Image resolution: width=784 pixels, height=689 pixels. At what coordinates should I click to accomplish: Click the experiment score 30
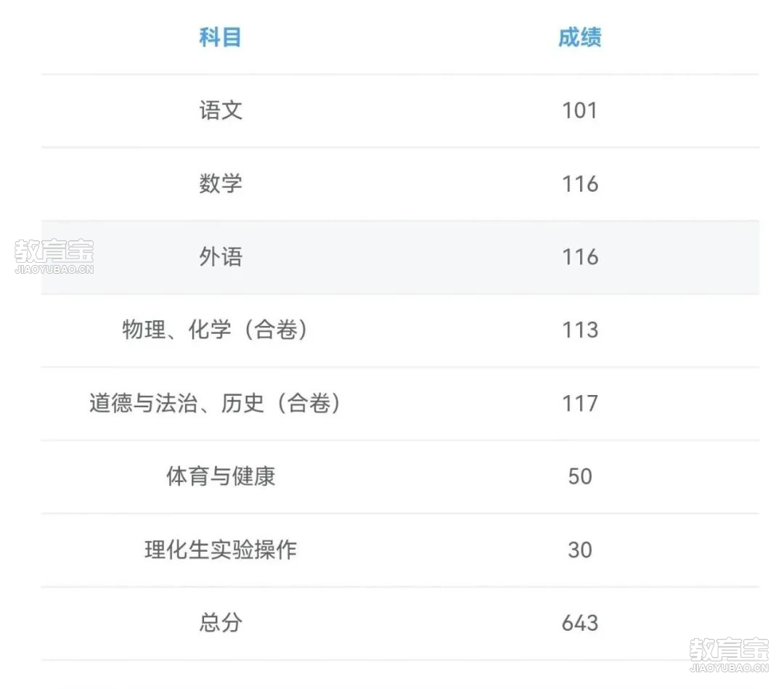580,550
